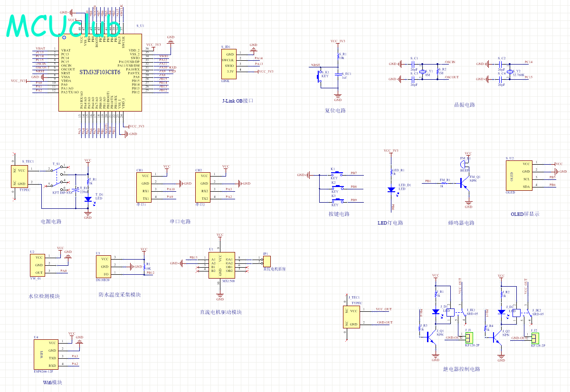The width and height of the screenshot is (570, 392).
Task: Click the J_Q2 NPN transistor
Action: pyautogui.click(x=498, y=337)
